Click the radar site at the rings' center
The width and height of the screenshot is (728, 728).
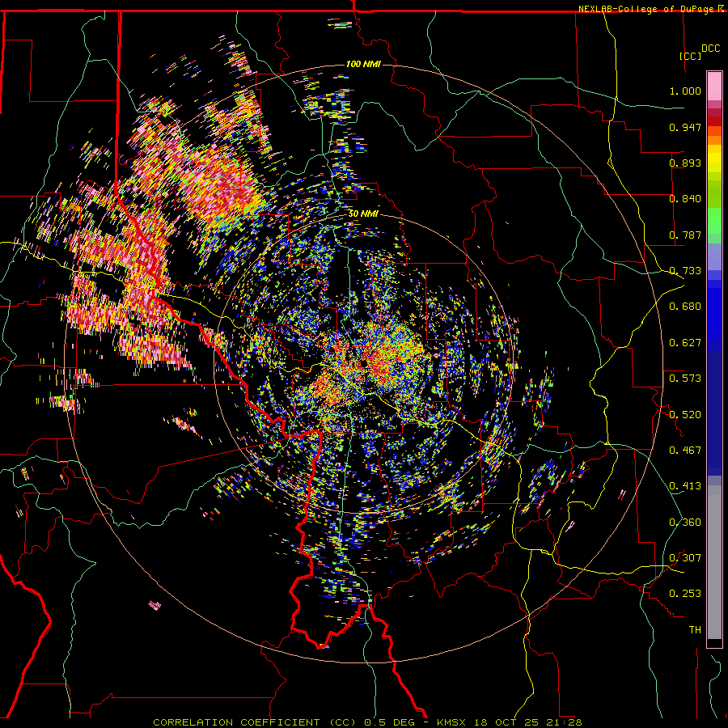(363, 363)
